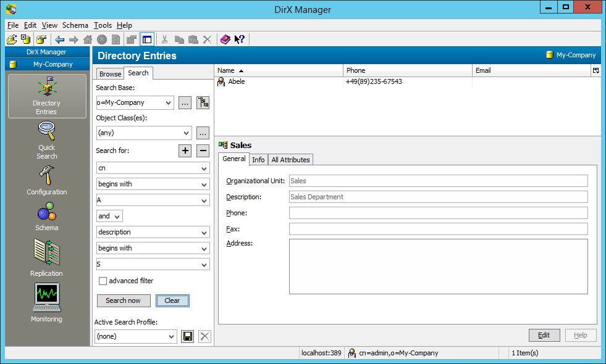The image size is (606, 364).
Task: Click the Search now button
Action: 123,300
